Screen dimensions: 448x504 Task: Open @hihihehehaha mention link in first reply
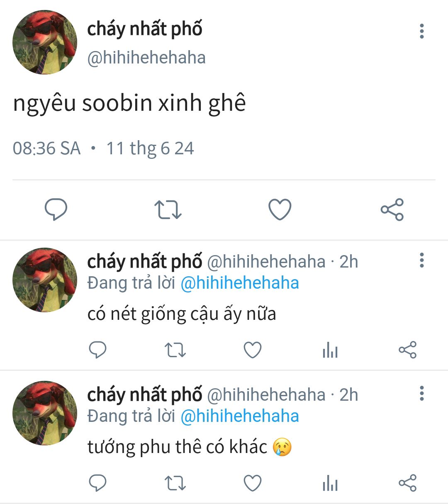point(240,283)
